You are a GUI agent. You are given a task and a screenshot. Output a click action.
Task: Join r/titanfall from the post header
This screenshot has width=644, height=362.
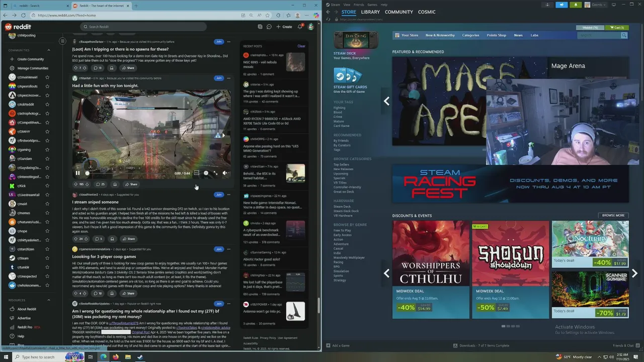(x=218, y=78)
